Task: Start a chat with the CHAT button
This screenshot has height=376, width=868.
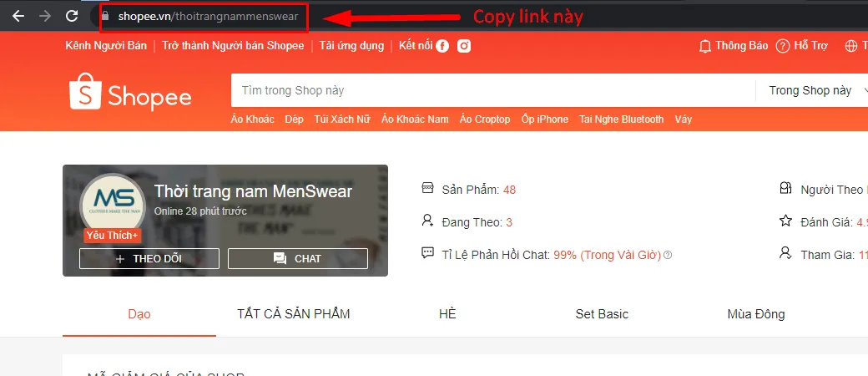Action: click(298, 258)
